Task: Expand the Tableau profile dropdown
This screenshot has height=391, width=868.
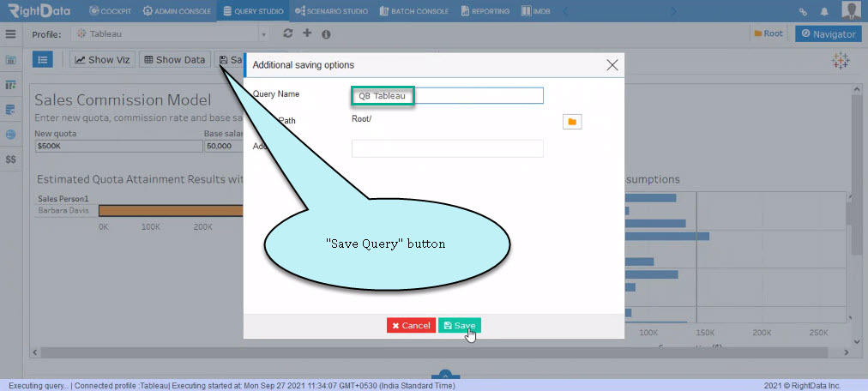Action: coord(264,34)
